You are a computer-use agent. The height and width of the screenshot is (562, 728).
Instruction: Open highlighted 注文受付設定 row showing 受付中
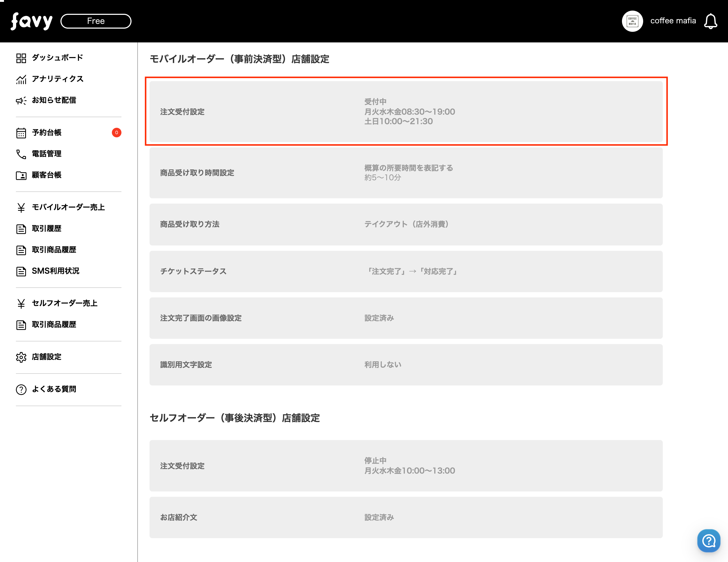(x=406, y=111)
